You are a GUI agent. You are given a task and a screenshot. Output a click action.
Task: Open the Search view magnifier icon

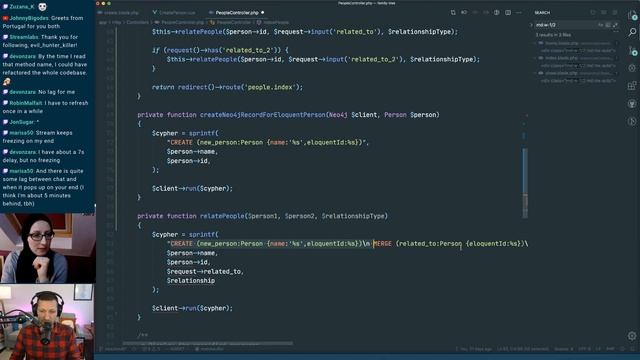tap(632, 32)
